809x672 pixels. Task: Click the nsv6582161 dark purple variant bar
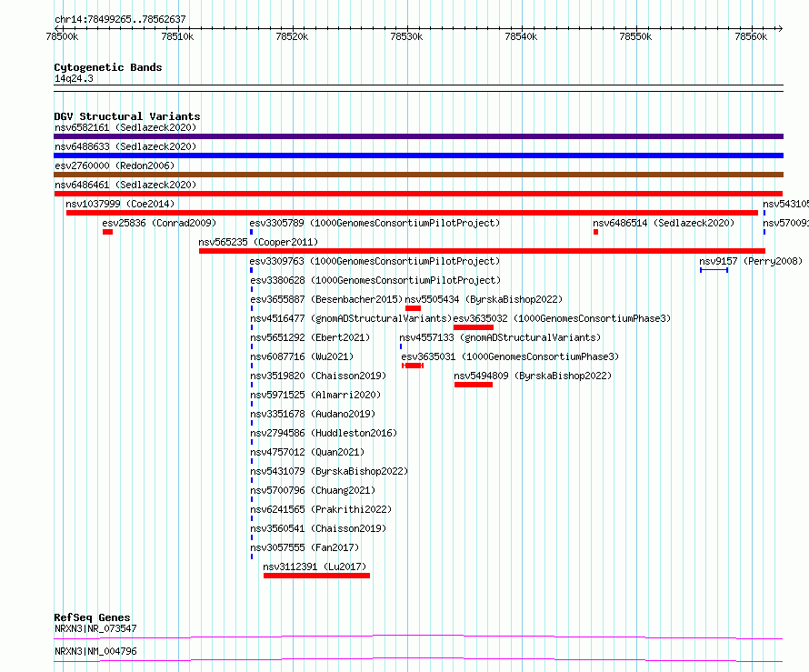pos(418,136)
